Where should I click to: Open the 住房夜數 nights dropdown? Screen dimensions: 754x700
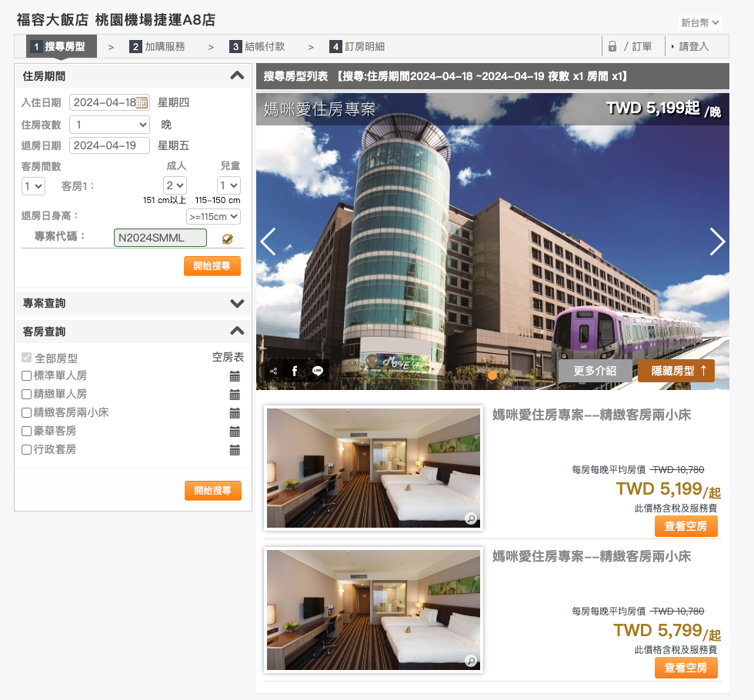point(109,125)
